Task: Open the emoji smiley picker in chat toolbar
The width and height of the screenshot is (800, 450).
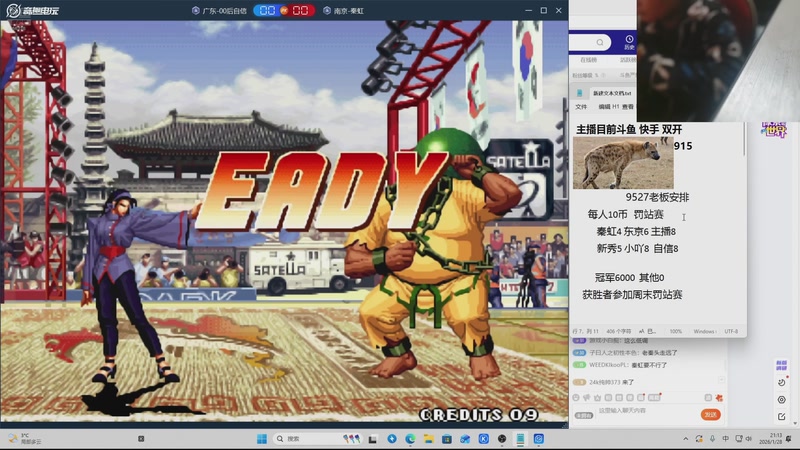Action: pos(576,397)
